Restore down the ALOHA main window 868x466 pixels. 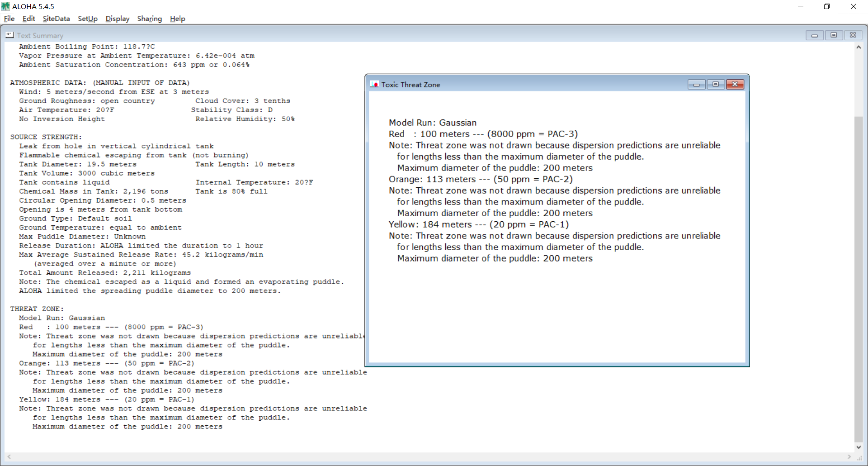pos(827,6)
